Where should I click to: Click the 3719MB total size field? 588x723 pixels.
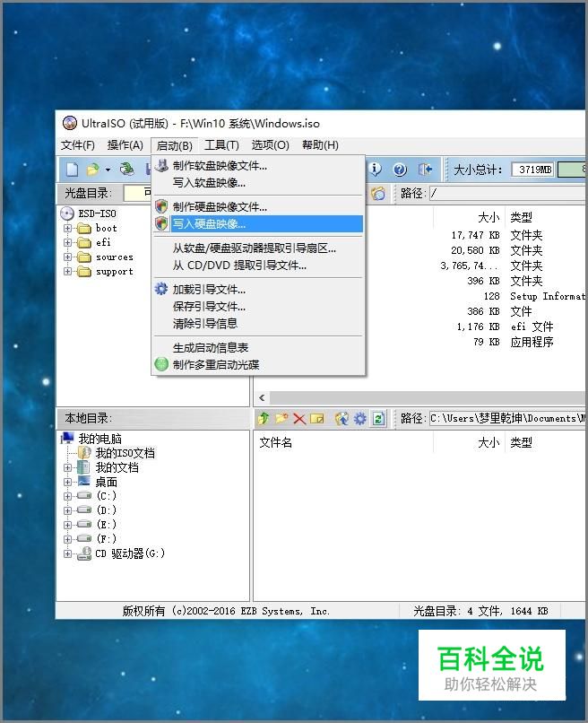[x=533, y=170]
